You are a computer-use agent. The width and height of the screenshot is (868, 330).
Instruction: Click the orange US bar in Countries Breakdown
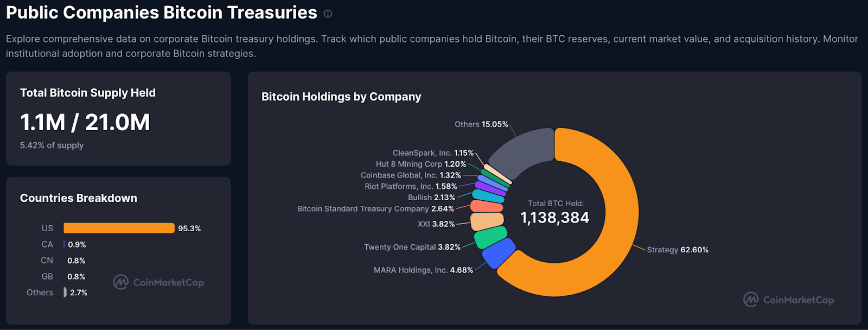click(119, 229)
